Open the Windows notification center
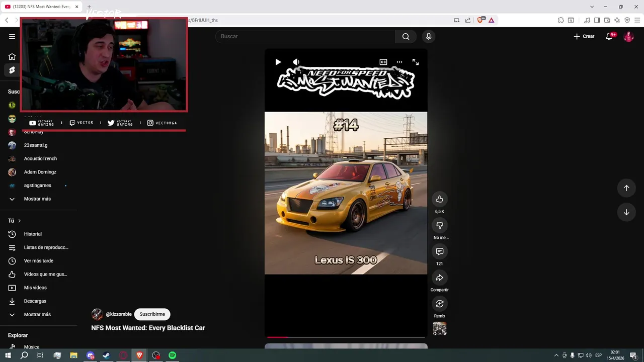644x362 pixels. [633, 355]
